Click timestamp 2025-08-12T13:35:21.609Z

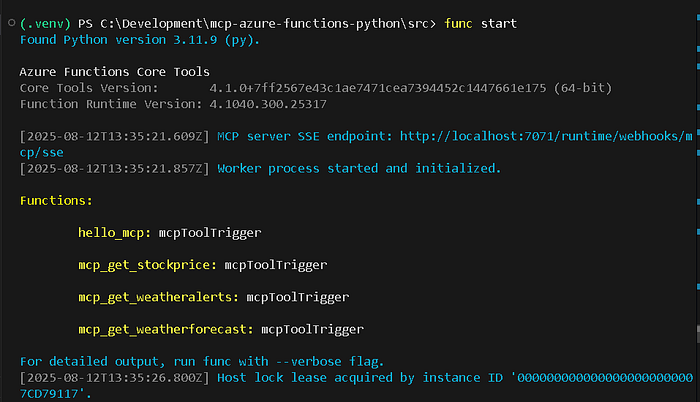114,136
